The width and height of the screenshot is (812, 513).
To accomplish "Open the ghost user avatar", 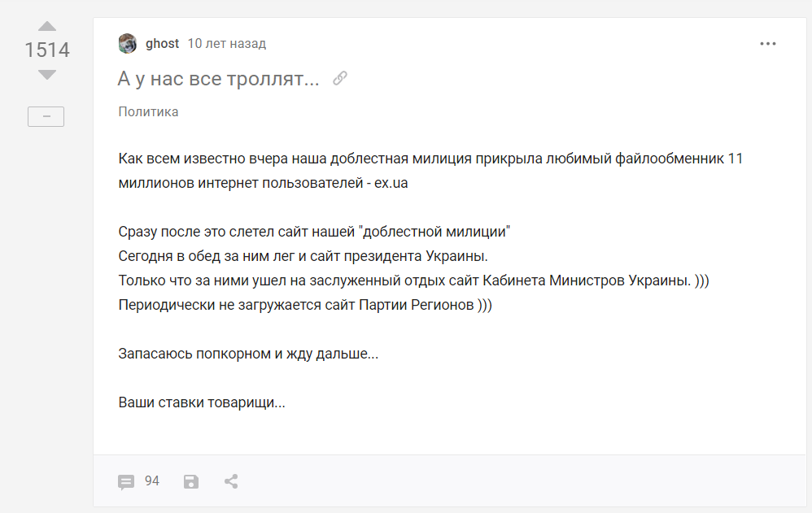I will 128,43.
